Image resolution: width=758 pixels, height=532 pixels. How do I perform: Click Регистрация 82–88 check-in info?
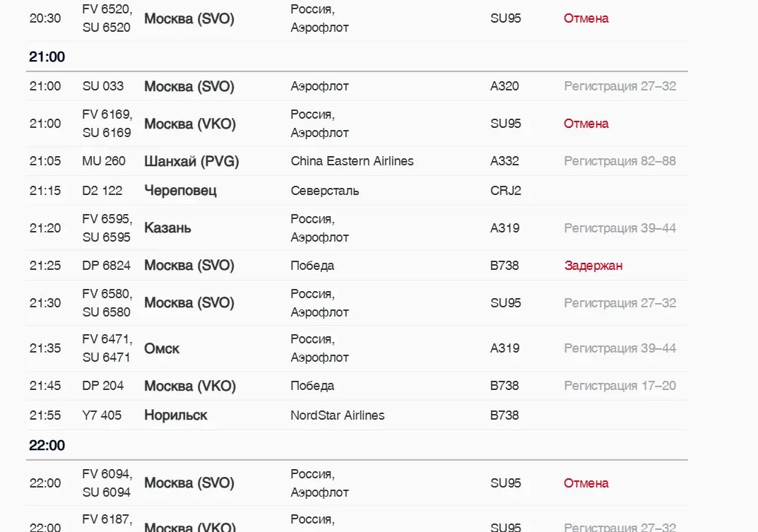click(620, 161)
